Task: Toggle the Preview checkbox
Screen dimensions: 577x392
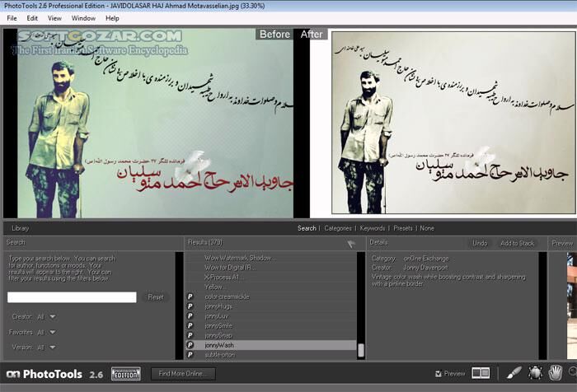Action: 437,374
